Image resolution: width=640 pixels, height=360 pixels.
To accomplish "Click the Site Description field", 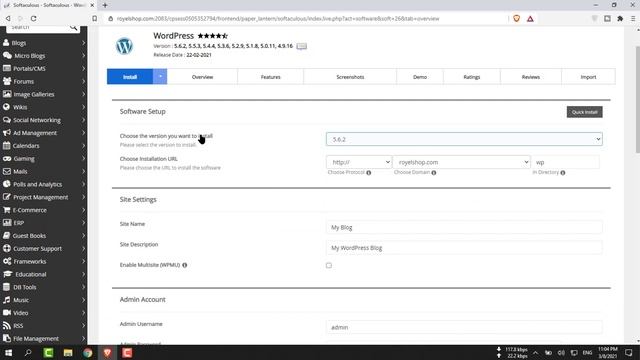I will point(464,248).
